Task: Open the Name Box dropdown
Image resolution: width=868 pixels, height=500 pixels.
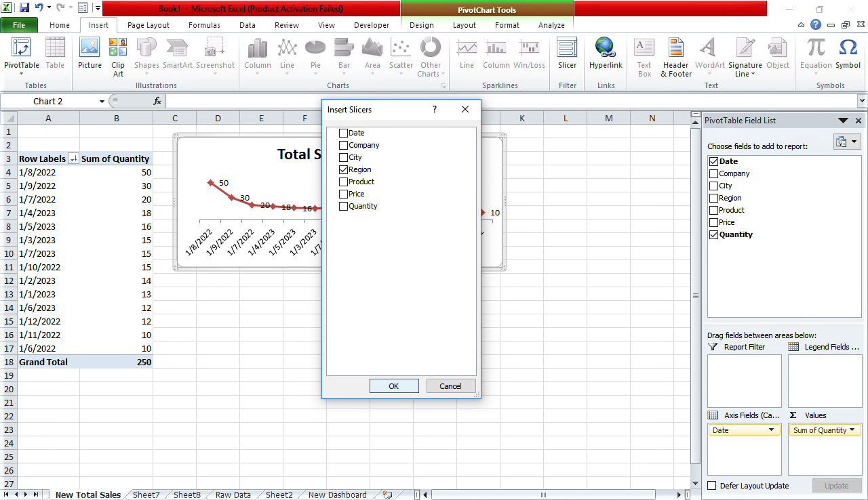Action: pos(102,101)
